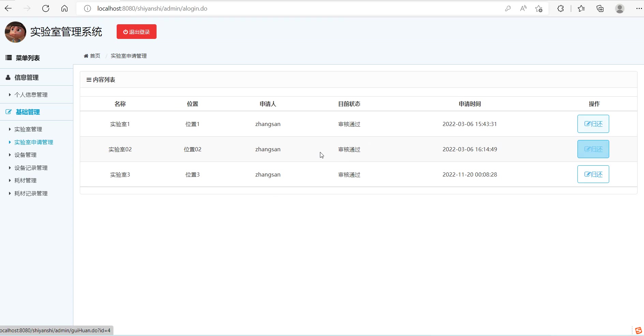Click the 内容列表 panel heading
Image resolution: width=644 pixels, height=336 pixels.
pos(101,80)
